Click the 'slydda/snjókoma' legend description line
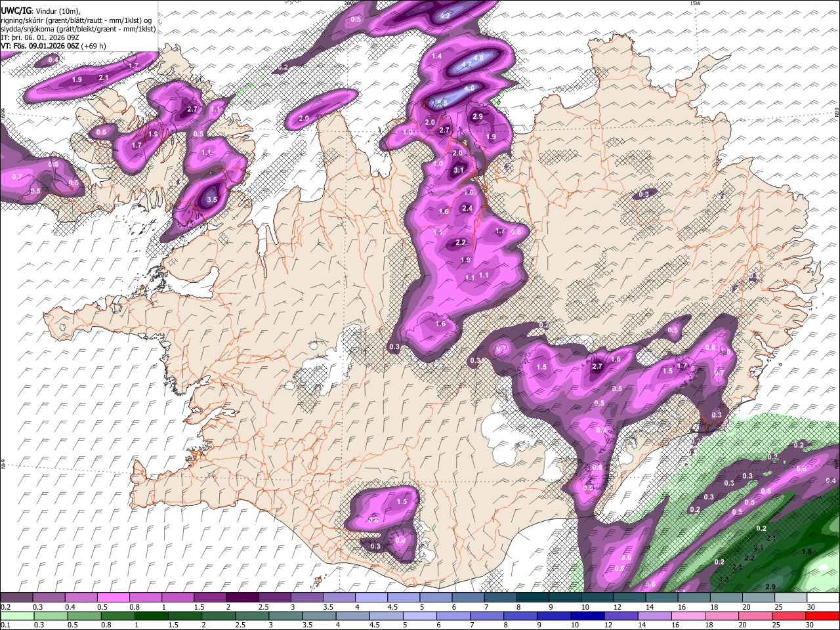The image size is (840, 630). point(78,29)
